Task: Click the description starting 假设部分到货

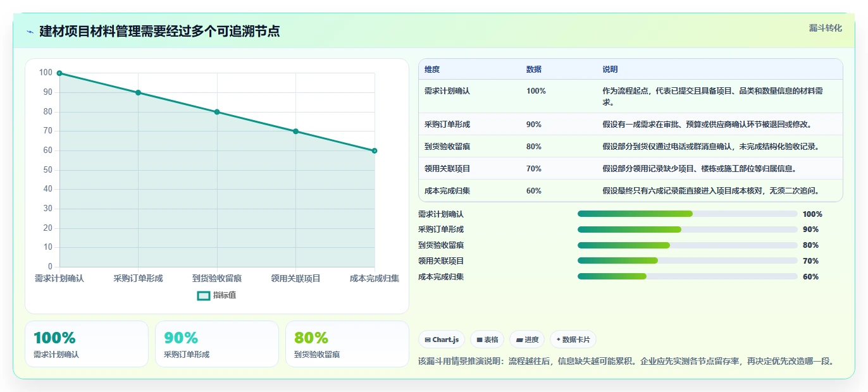Action: tap(711, 147)
